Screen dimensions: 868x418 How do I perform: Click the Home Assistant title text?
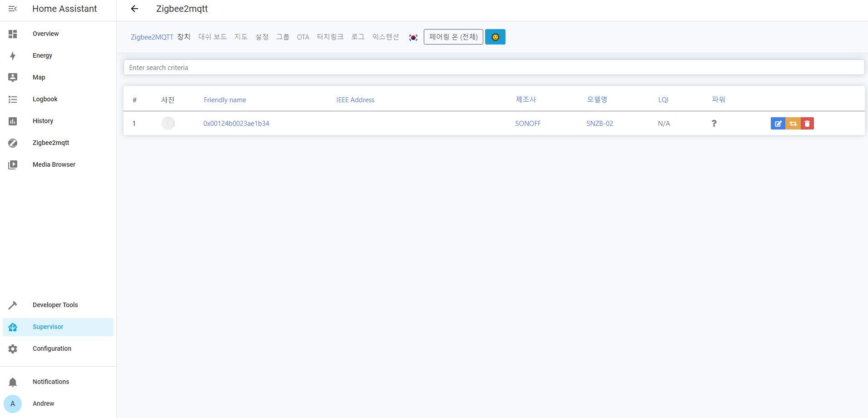pos(64,9)
